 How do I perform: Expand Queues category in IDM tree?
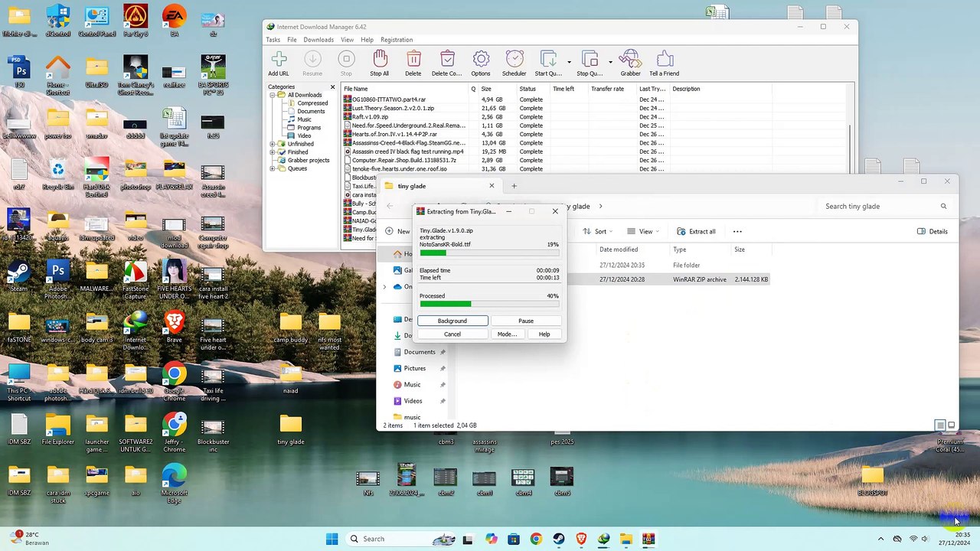[272, 168]
